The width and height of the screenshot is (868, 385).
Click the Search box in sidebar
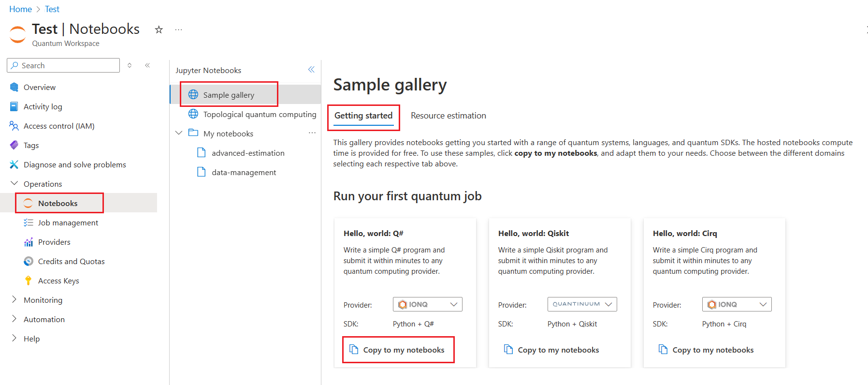click(63, 65)
